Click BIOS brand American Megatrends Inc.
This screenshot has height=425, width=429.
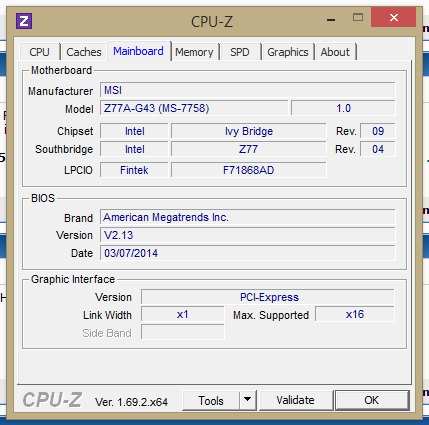click(x=248, y=217)
